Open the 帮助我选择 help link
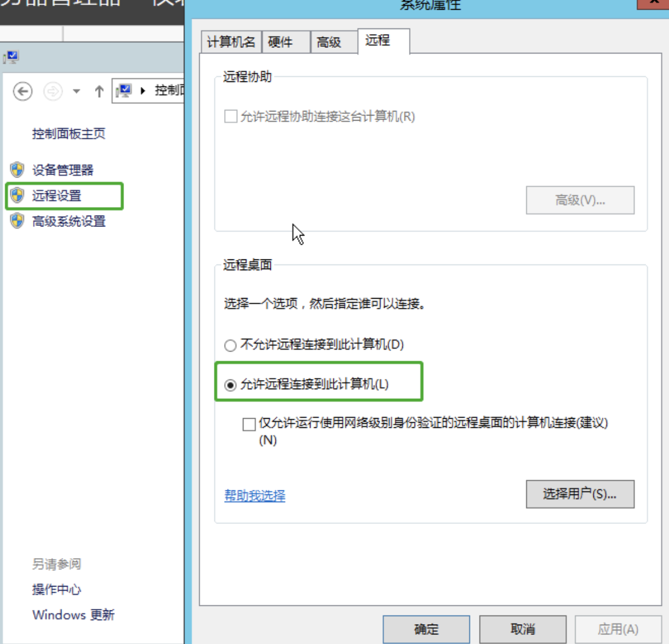Screen dimensions: 669x644 pos(254,496)
